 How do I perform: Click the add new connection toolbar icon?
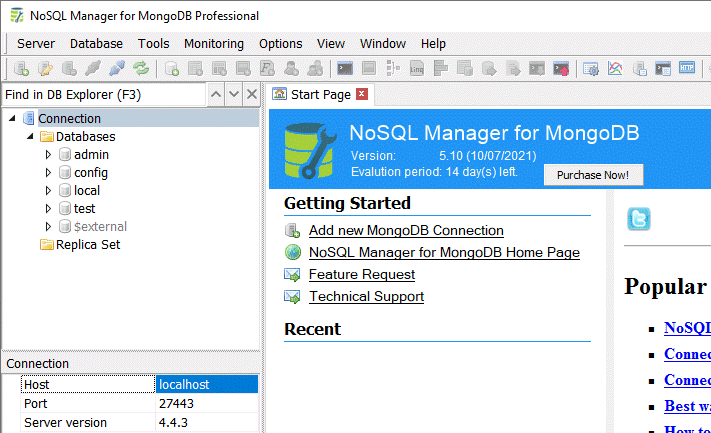click(x=21, y=69)
